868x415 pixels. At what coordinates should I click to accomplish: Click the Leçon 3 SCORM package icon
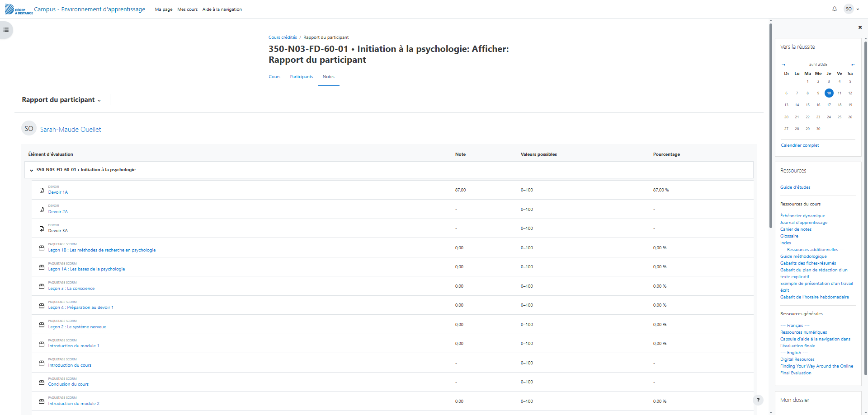click(42, 286)
